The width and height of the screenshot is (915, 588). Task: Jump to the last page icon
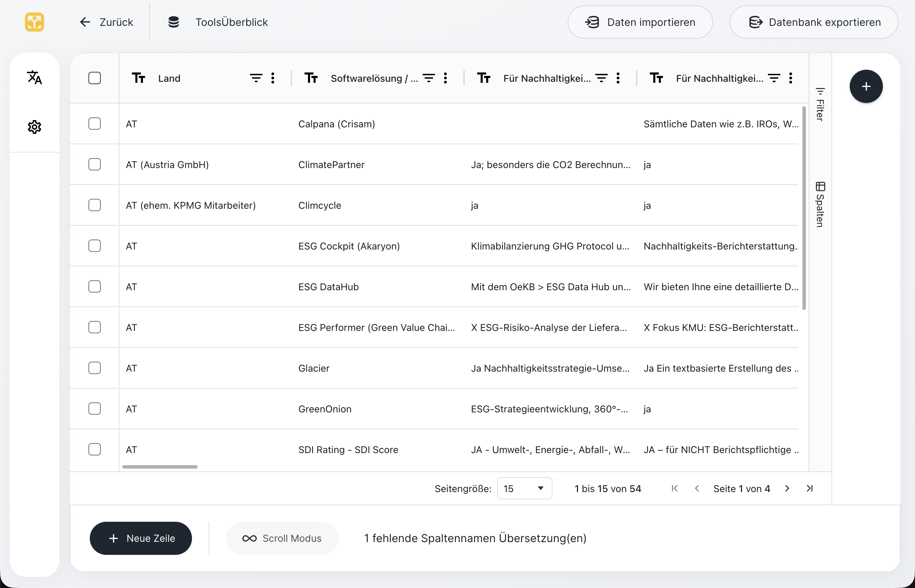810,488
